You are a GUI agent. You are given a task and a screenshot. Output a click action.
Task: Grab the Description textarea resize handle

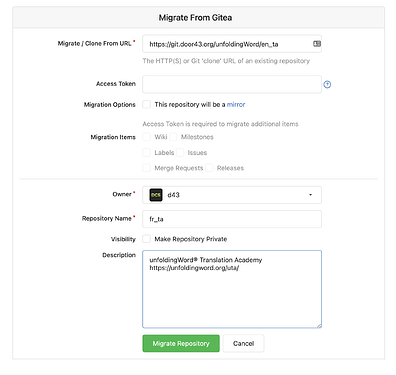(319, 325)
